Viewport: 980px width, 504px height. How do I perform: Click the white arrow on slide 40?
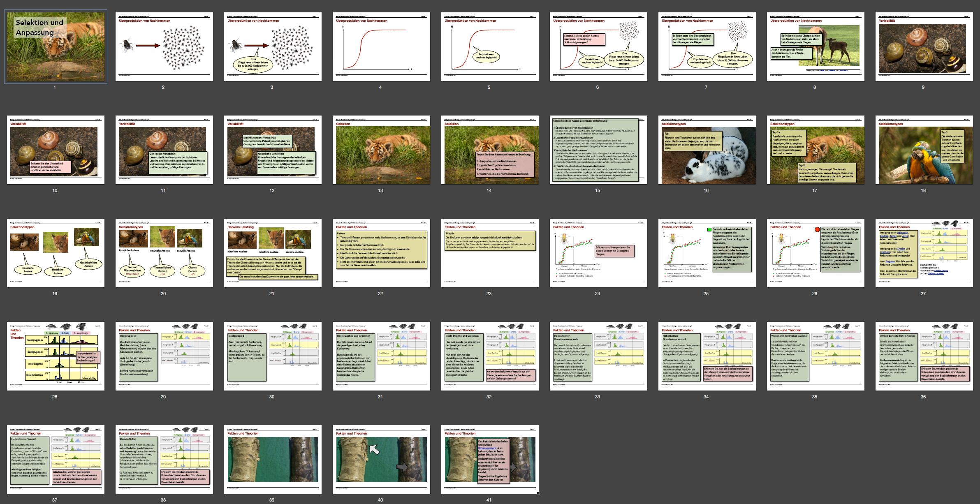point(374,449)
